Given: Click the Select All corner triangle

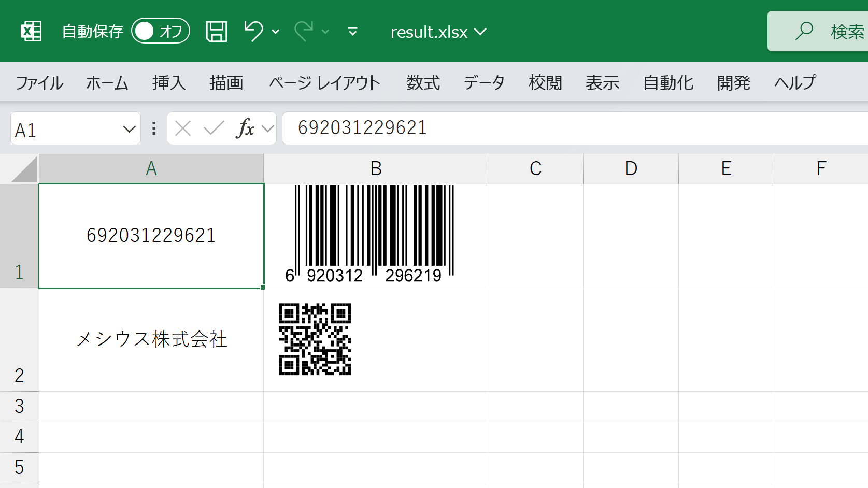Looking at the screenshot, I should point(24,169).
